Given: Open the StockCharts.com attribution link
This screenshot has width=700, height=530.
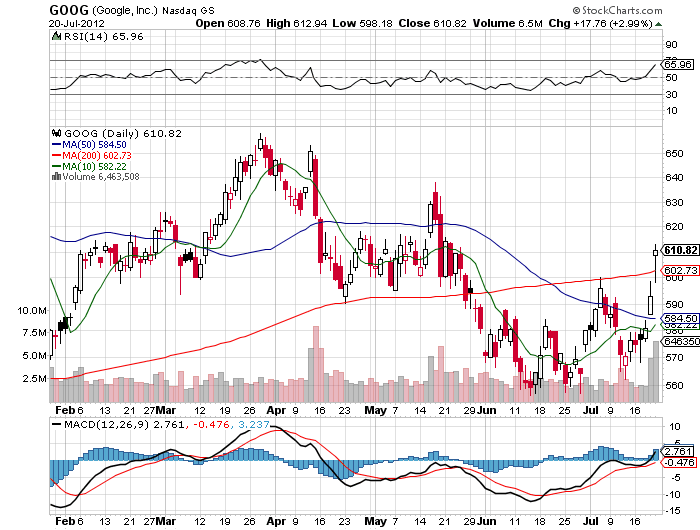Looking at the screenshot, I should (618, 10).
